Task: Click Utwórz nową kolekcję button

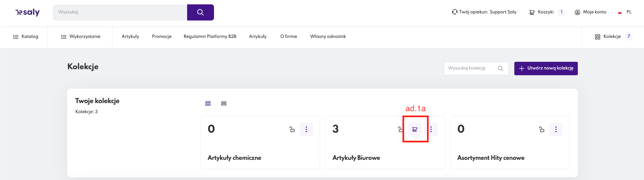Action: point(546,69)
